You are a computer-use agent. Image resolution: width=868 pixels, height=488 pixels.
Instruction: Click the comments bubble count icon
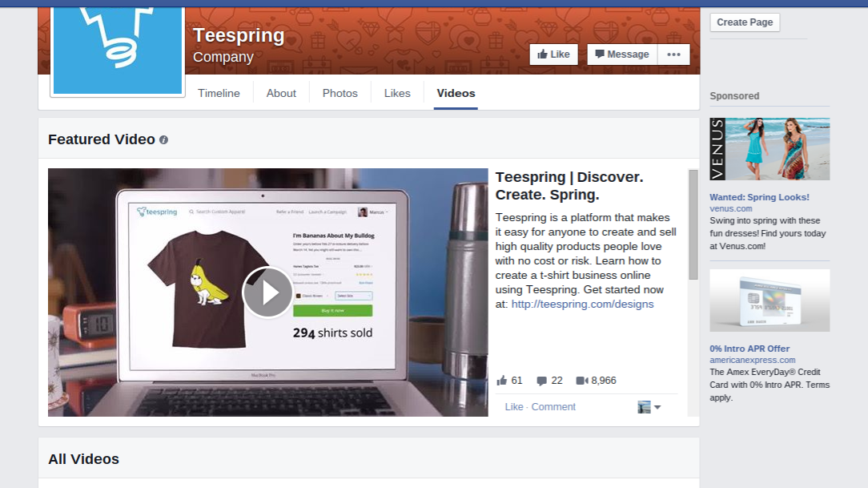click(541, 381)
